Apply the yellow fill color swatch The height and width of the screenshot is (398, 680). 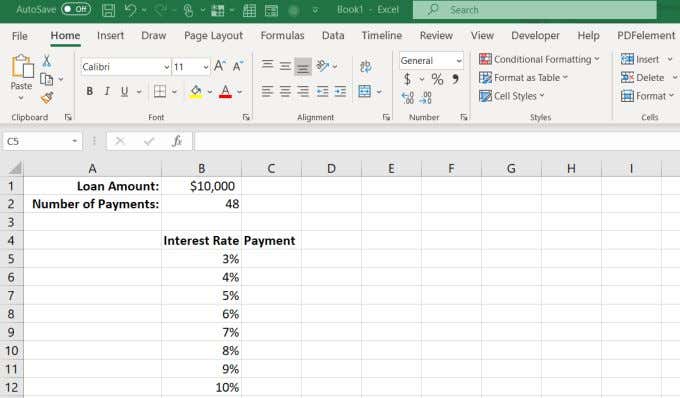point(196,91)
